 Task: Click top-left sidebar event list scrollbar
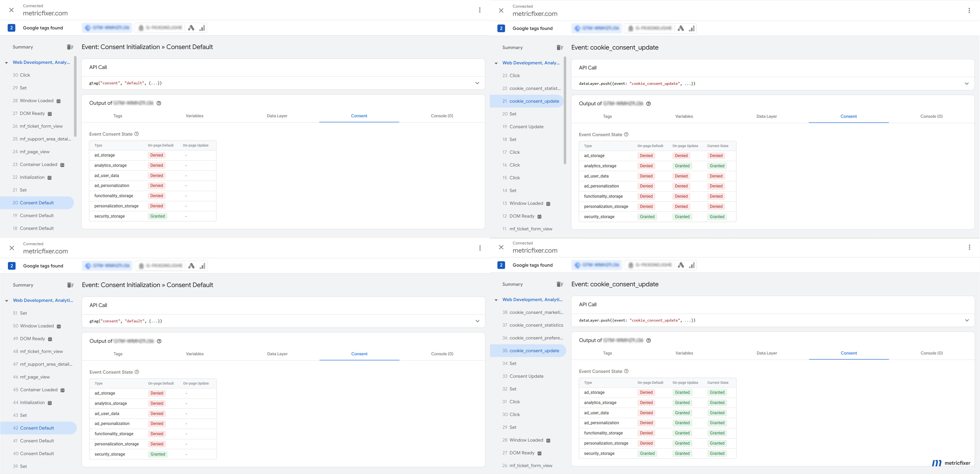[75, 97]
